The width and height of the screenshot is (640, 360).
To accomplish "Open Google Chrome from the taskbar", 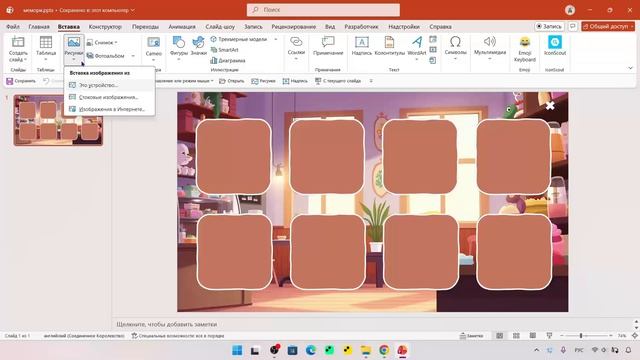I will tap(384, 350).
